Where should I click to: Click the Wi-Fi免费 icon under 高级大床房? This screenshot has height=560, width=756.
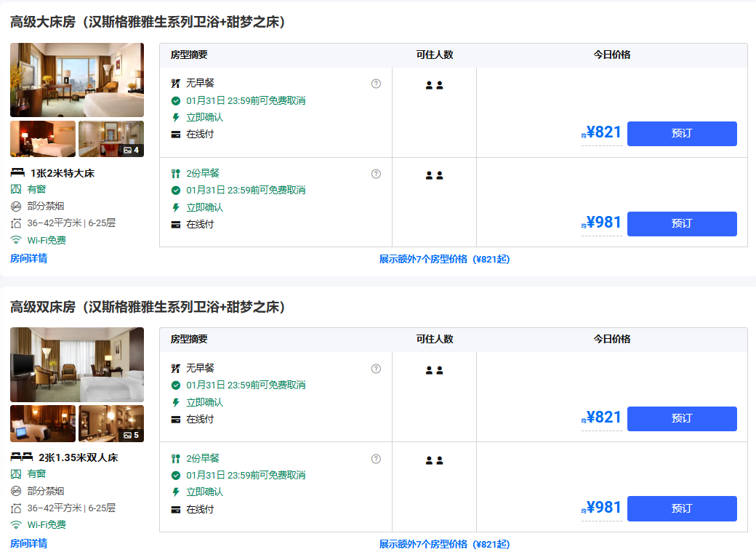(16, 240)
